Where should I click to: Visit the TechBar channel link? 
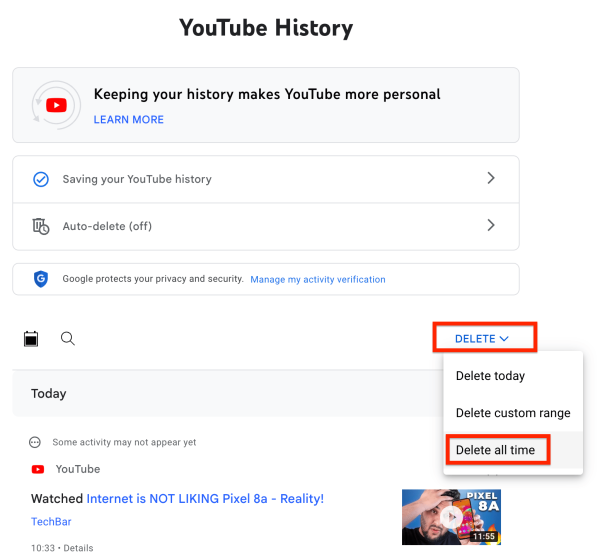[51, 522]
